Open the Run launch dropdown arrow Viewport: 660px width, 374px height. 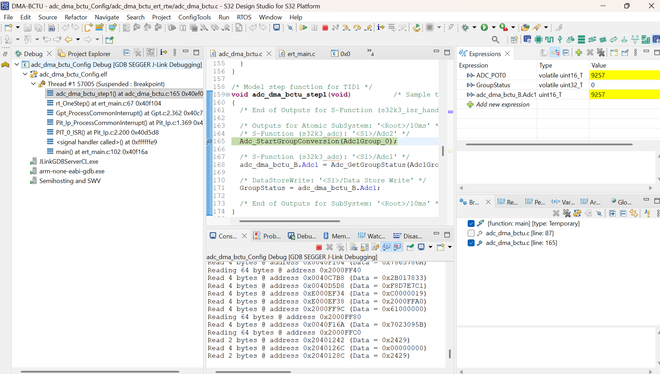[494, 27]
